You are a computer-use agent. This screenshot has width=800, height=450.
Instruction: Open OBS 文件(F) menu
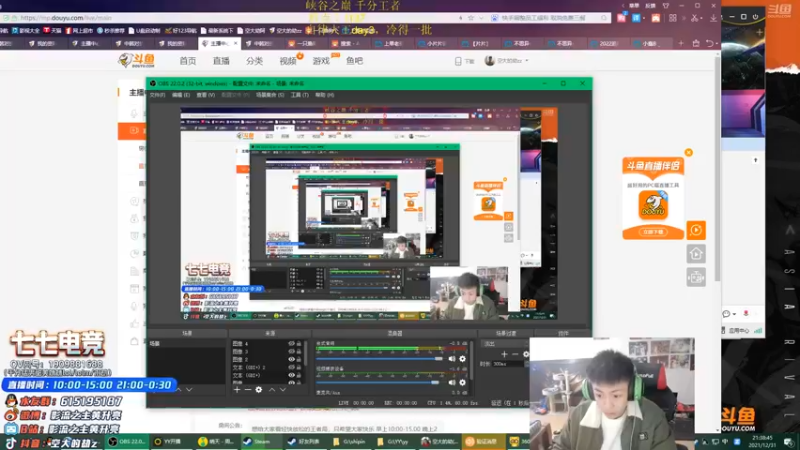[x=158, y=95]
